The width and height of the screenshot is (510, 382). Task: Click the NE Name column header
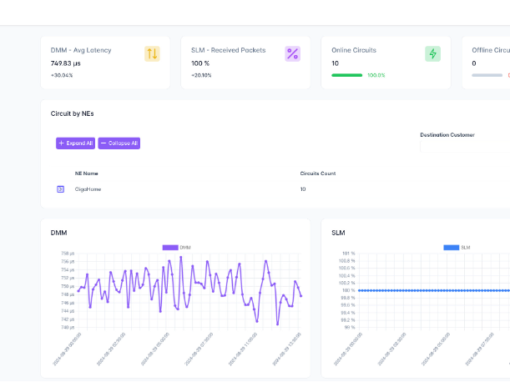(86, 173)
